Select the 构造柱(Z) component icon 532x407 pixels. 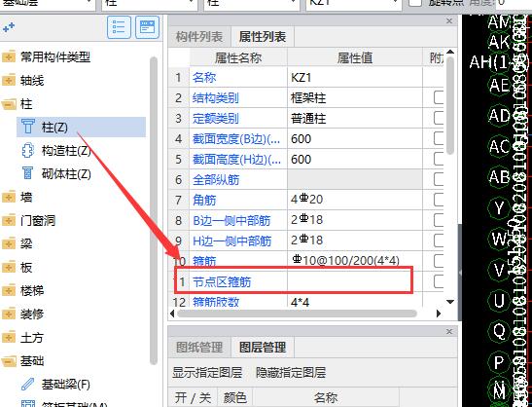(x=28, y=151)
